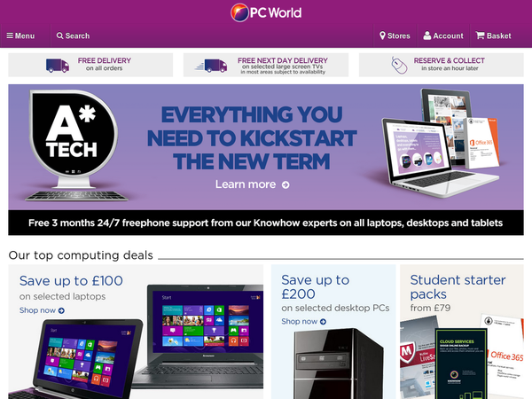Open the Basket cart icon

[480, 35]
